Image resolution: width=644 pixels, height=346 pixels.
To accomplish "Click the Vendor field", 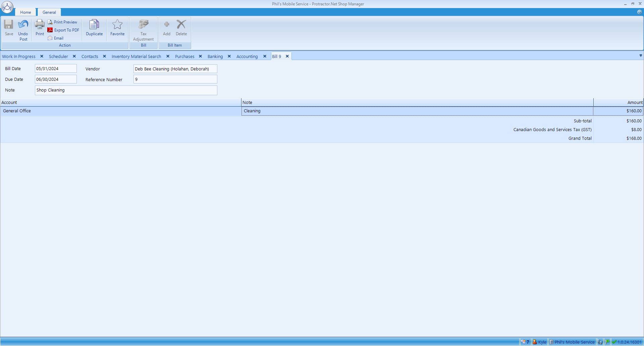I will (x=175, y=69).
